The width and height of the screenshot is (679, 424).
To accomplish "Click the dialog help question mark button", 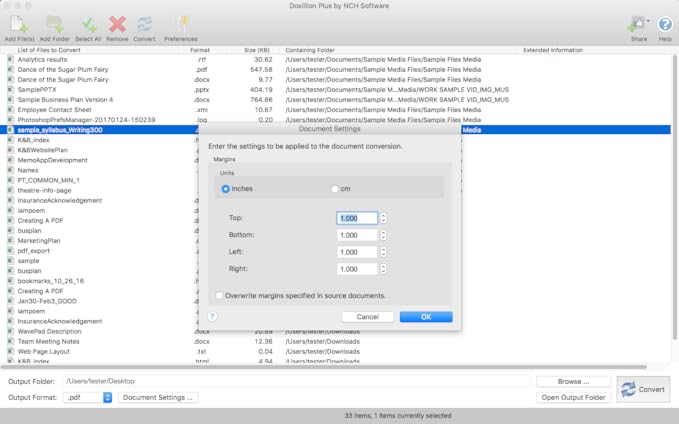I will 213,317.
